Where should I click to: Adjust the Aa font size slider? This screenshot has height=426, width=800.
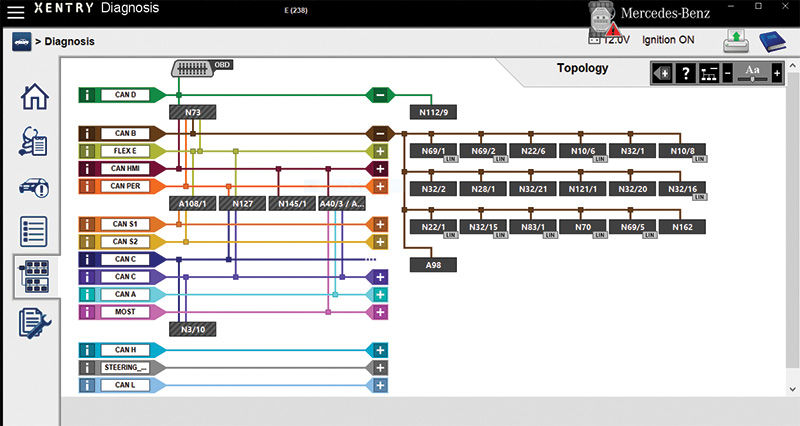[x=752, y=79]
